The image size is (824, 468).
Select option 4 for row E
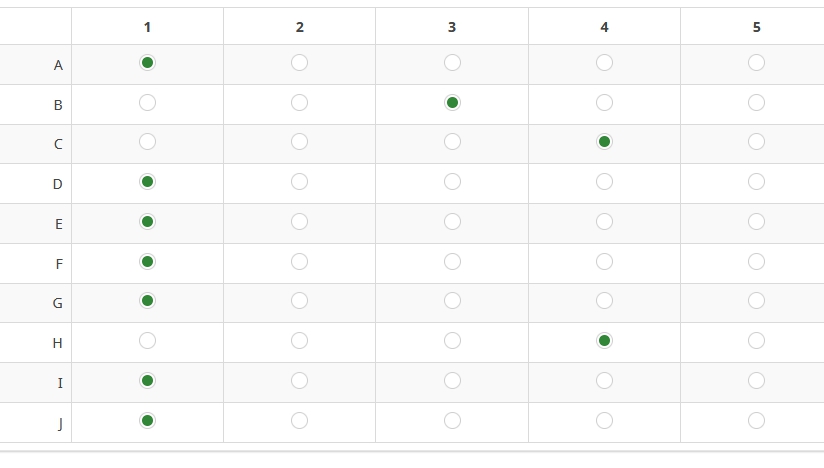(x=604, y=221)
